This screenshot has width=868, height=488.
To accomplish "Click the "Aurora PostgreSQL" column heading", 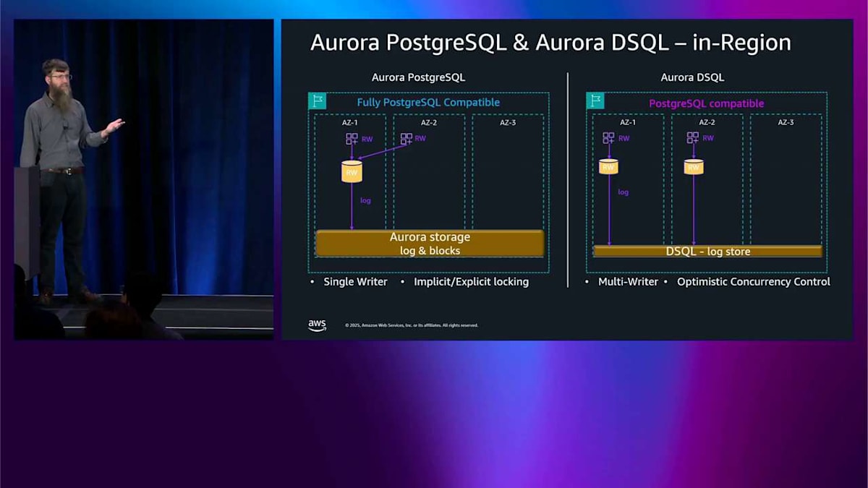I will [x=418, y=77].
